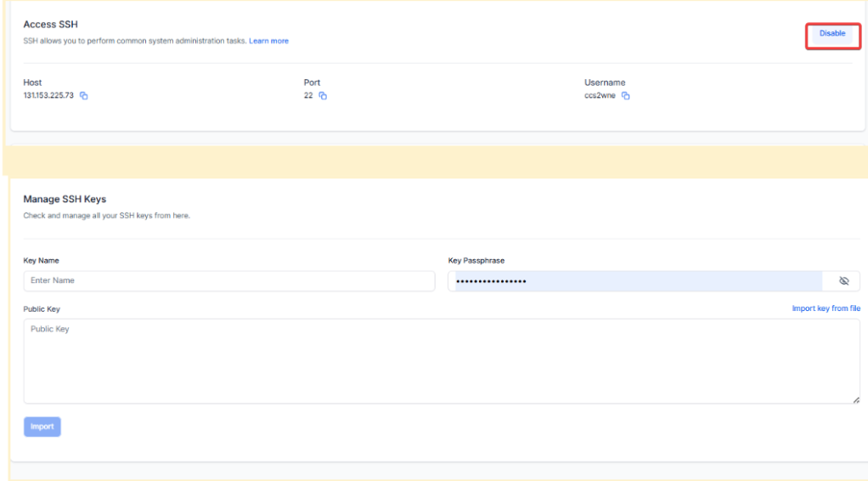Toggle passphrase visibility eye icon
This screenshot has width=868, height=481.
tap(843, 281)
